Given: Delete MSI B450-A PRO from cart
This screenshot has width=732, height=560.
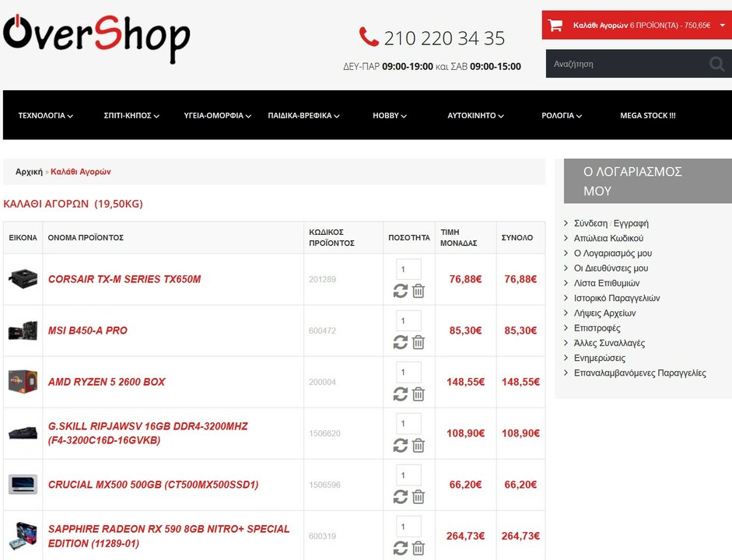Looking at the screenshot, I should pyautogui.click(x=419, y=342).
